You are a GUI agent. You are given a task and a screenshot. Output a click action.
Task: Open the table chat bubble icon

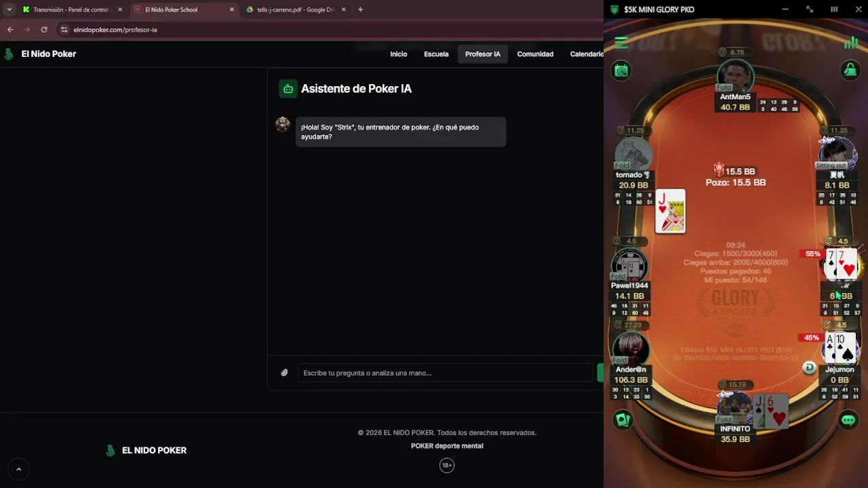point(848,420)
